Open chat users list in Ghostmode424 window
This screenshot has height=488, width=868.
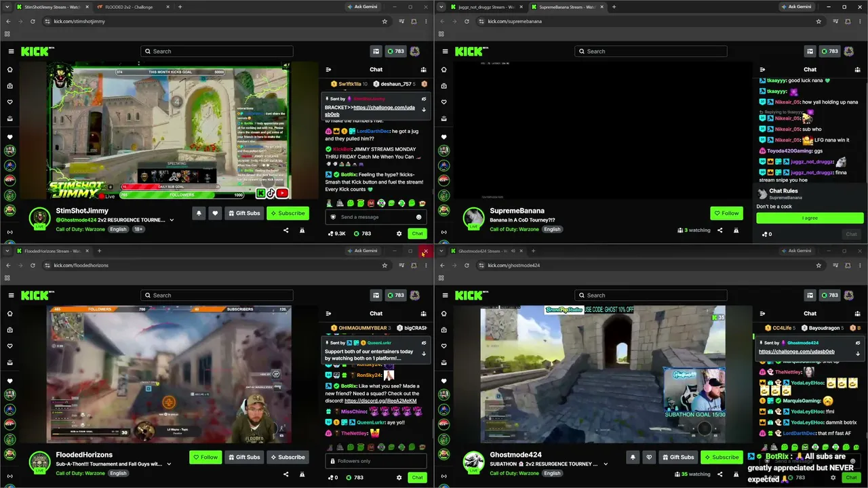click(x=857, y=313)
